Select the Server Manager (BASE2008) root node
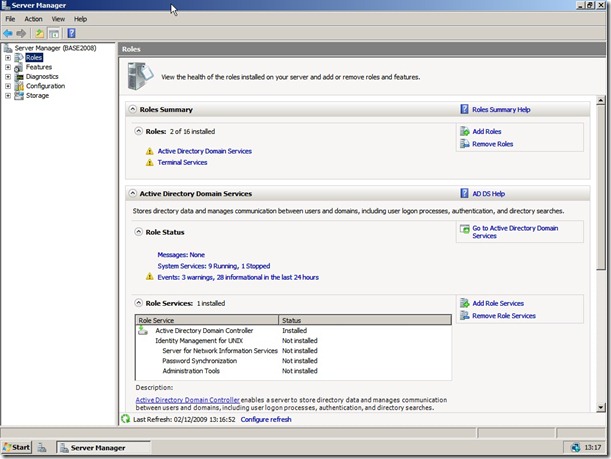 pyautogui.click(x=55, y=48)
